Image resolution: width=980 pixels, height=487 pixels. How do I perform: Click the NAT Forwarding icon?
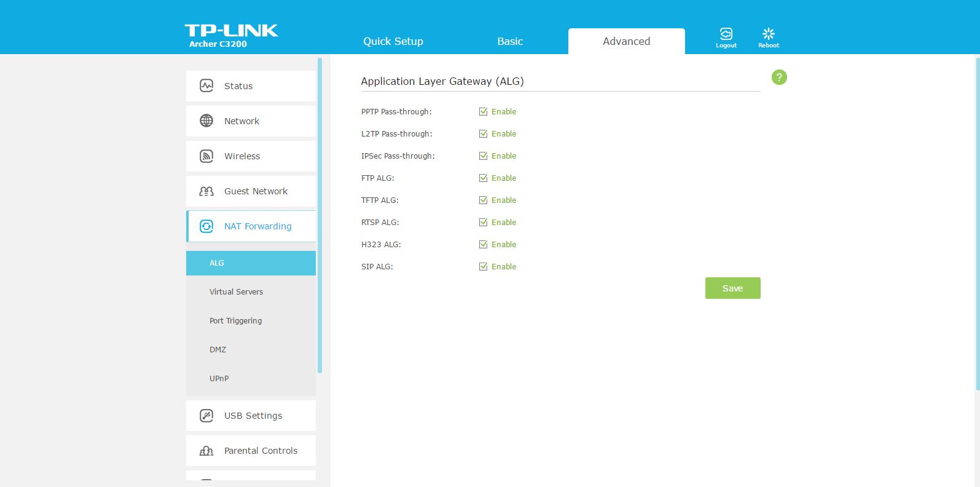(x=206, y=226)
